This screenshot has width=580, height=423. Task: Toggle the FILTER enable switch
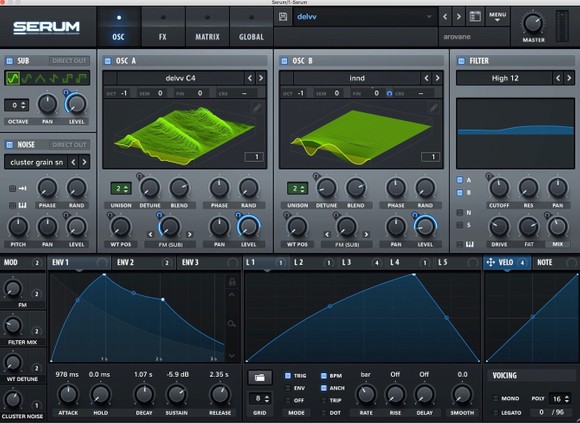click(461, 61)
